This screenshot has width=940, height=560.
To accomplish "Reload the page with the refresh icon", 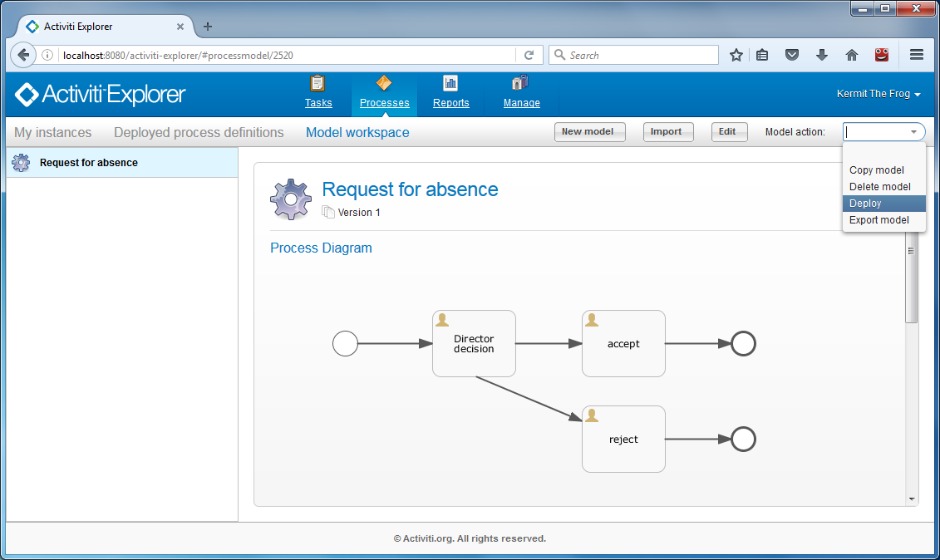I will click(x=529, y=55).
